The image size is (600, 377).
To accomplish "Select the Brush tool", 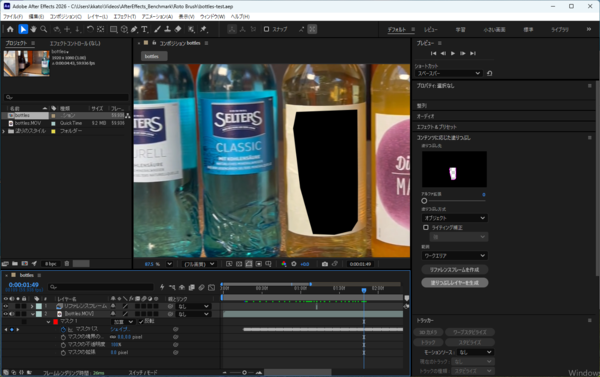I will click(x=157, y=29).
